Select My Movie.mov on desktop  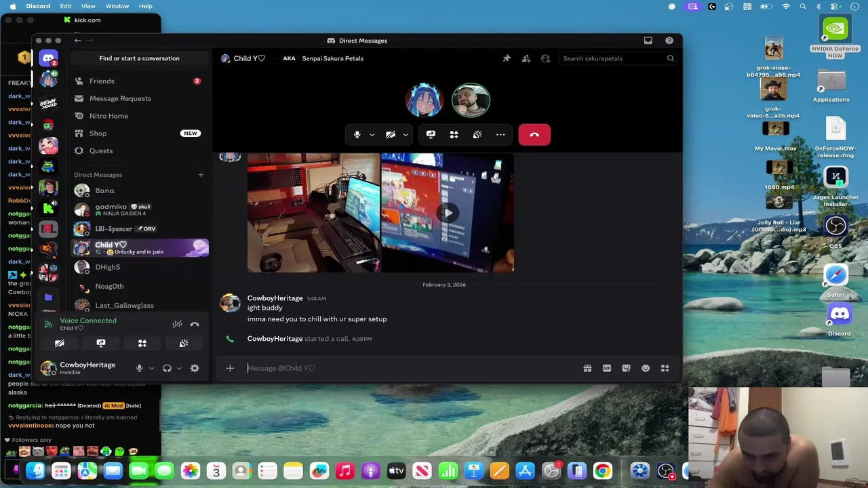point(776,136)
